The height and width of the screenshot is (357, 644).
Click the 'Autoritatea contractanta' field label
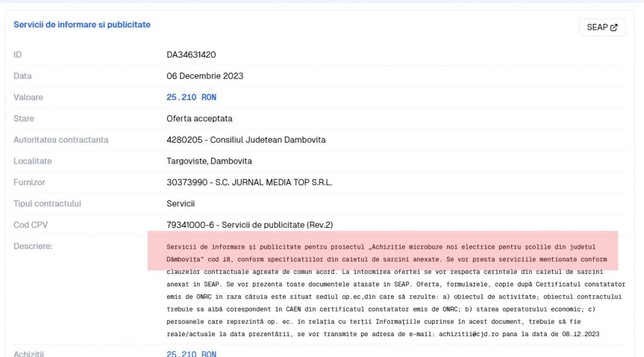[61, 140]
